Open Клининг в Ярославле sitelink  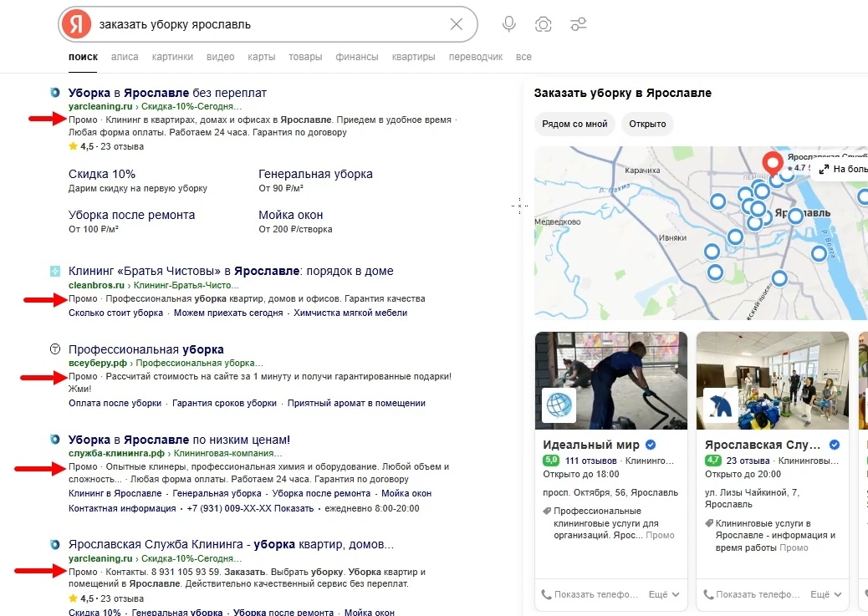[115, 493]
